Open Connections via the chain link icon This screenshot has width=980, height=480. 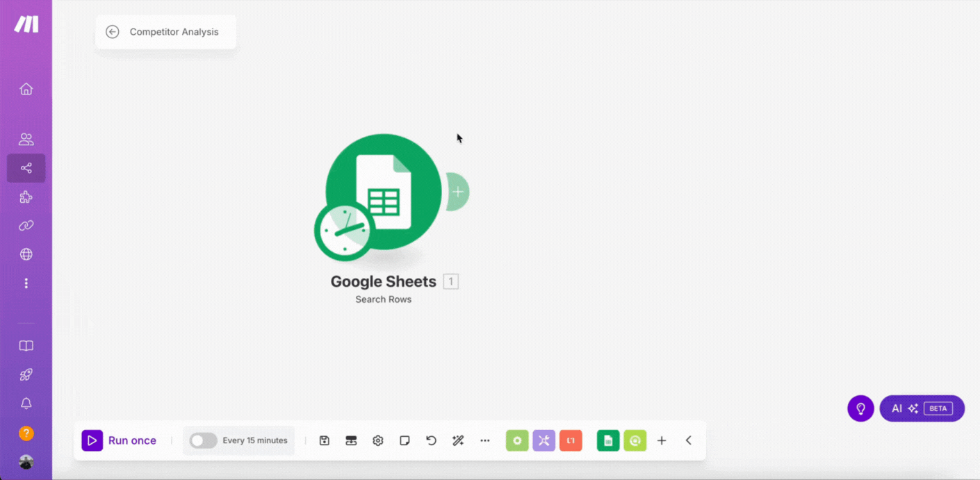coord(26,226)
